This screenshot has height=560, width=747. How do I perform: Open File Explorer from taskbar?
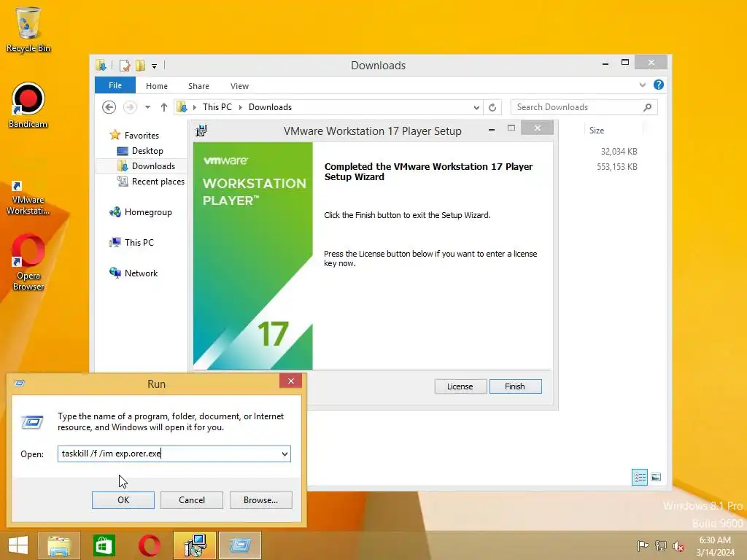[x=59, y=545]
